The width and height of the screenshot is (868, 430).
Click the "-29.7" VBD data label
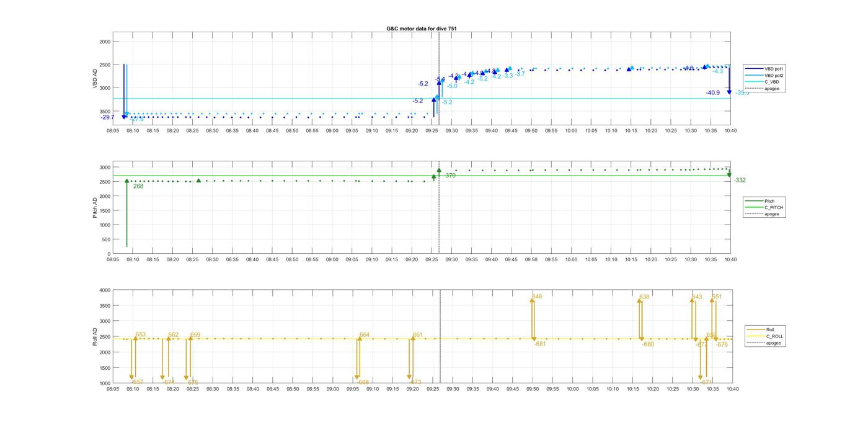click(107, 117)
